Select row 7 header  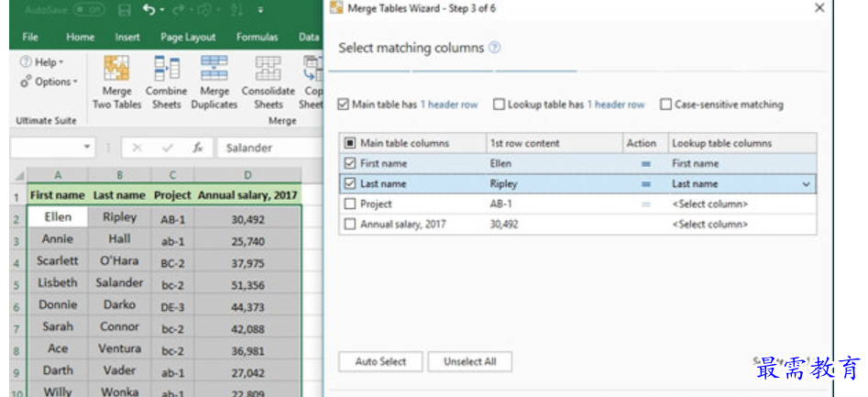pos(16,329)
